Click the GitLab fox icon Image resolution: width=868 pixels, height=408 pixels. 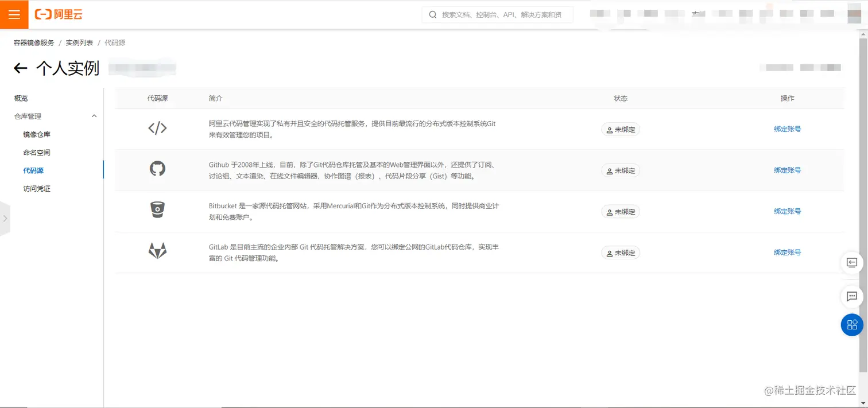coord(157,251)
